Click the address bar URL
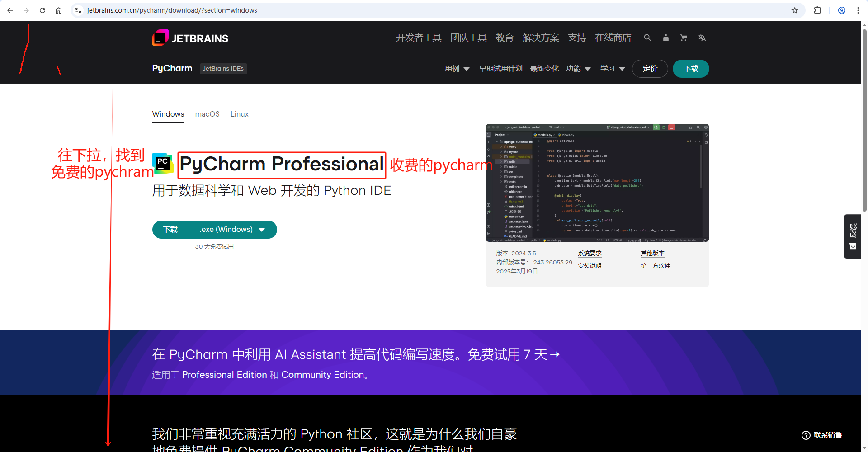 172,10
